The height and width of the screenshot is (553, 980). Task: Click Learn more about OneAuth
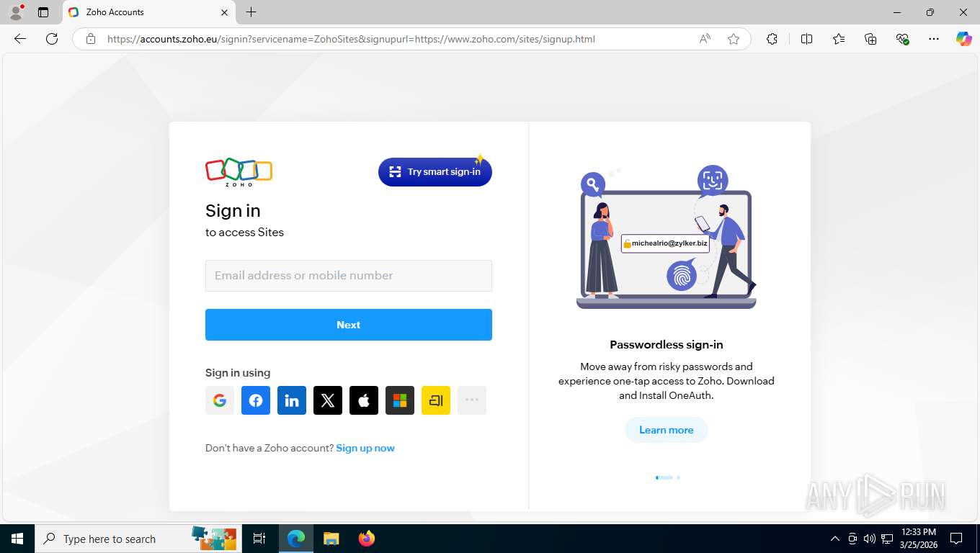pos(667,430)
